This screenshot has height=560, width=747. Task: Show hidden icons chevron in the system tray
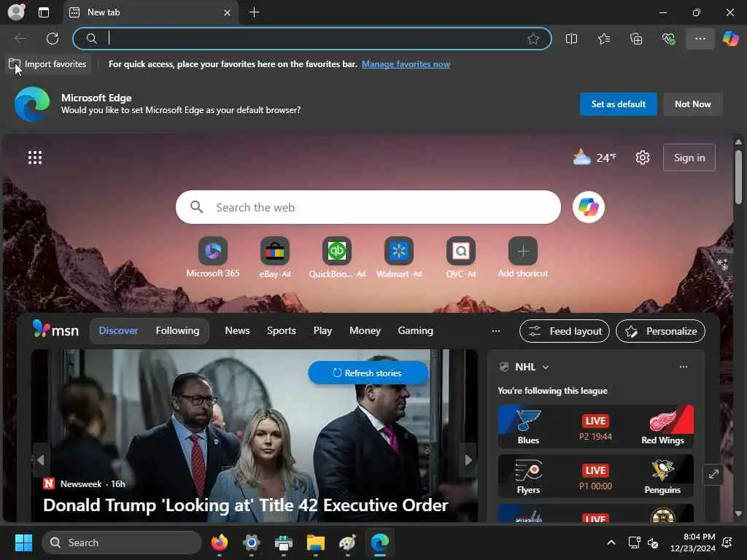point(611,542)
